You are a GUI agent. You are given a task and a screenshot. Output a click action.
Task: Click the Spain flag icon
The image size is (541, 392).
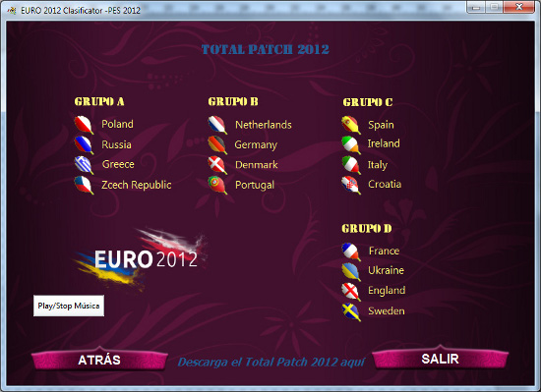[x=351, y=125]
